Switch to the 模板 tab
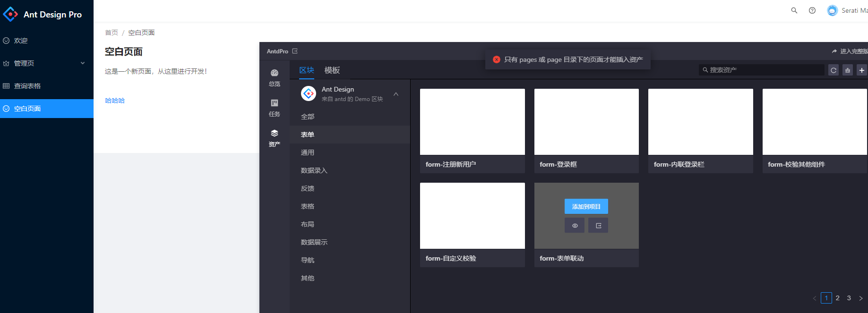Image resolution: width=868 pixels, height=313 pixels. click(332, 70)
